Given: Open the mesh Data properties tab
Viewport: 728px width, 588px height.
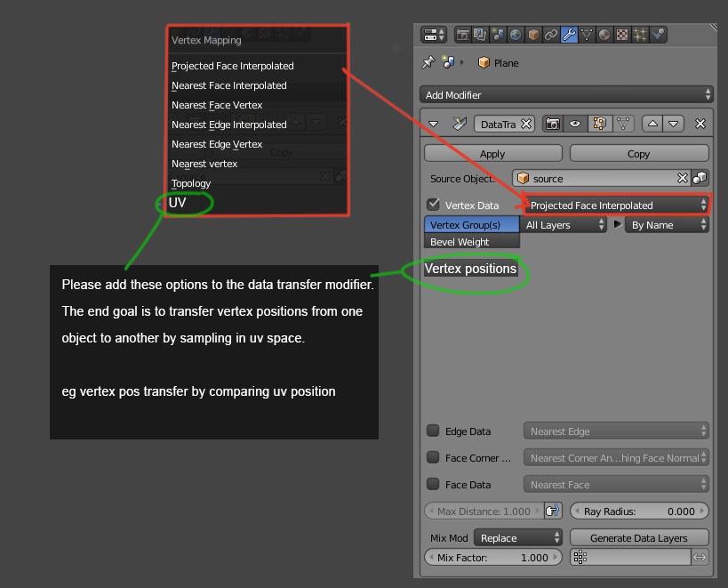Looking at the screenshot, I should tap(587, 35).
